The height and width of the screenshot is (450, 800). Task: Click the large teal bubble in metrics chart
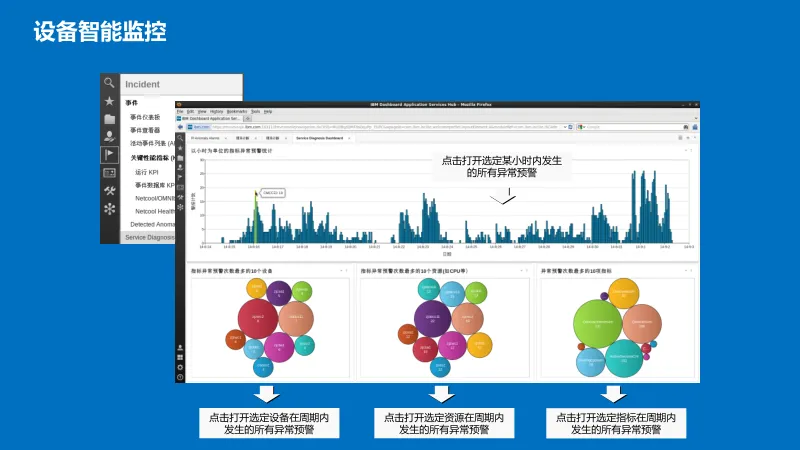[x=623, y=358]
